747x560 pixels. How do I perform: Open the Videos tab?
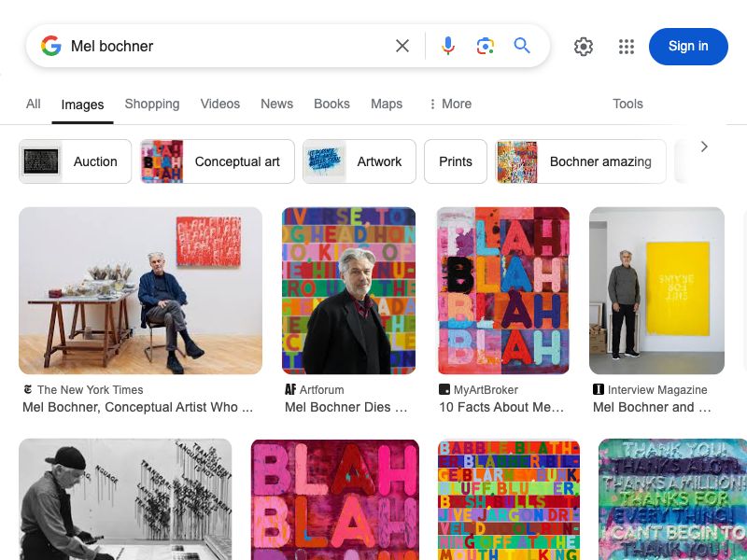coord(220,104)
